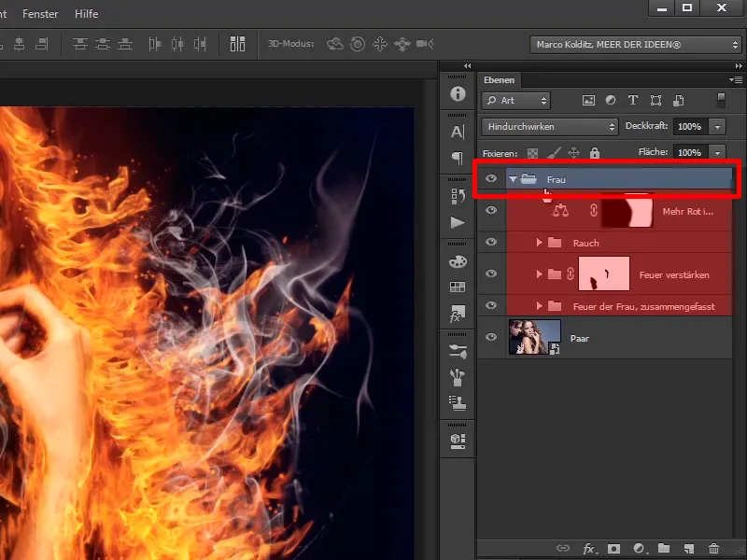Select the 3D rotate mode icon
The image size is (747, 560).
pyautogui.click(x=335, y=44)
